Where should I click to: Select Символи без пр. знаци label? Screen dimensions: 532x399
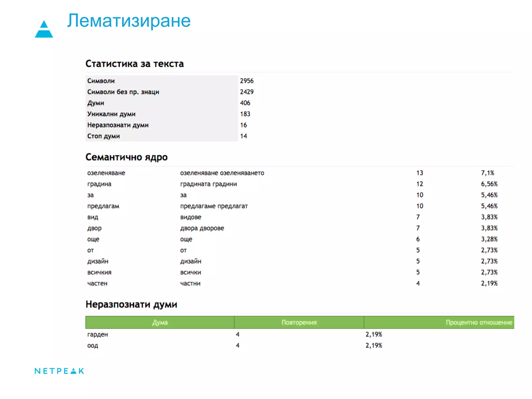tap(123, 92)
